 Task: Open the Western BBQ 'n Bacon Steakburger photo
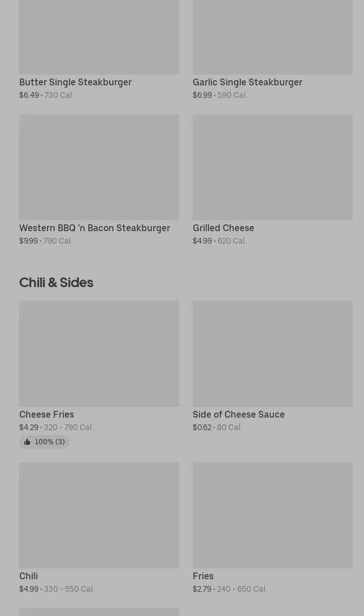coord(99,167)
